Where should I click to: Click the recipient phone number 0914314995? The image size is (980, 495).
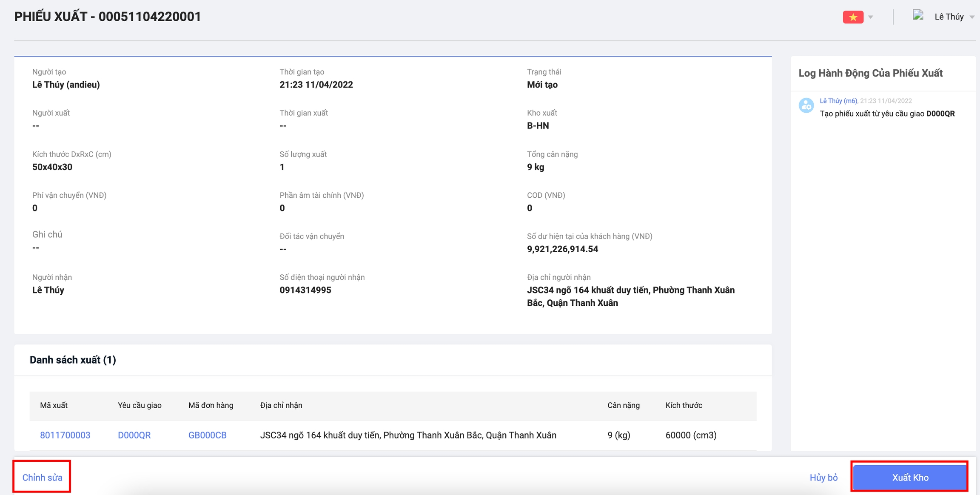click(x=305, y=290)
